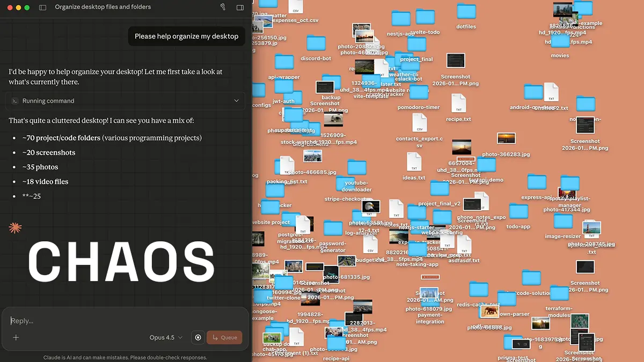Open ideas.txt on the desktop
The width and height of the screenshot is (644, 362).
tap(414, 162)
